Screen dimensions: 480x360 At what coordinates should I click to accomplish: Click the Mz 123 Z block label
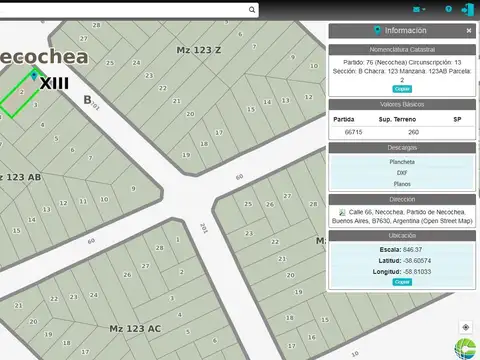199,50
